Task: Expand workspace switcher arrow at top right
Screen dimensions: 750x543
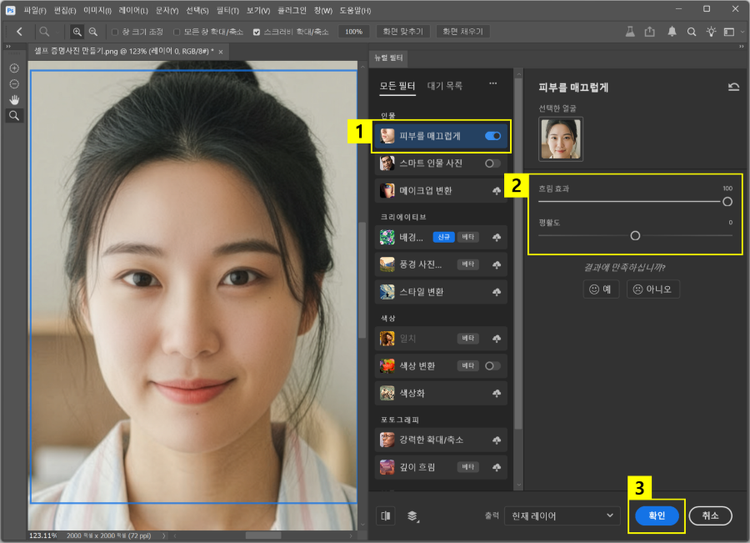Action: point(742,32)
